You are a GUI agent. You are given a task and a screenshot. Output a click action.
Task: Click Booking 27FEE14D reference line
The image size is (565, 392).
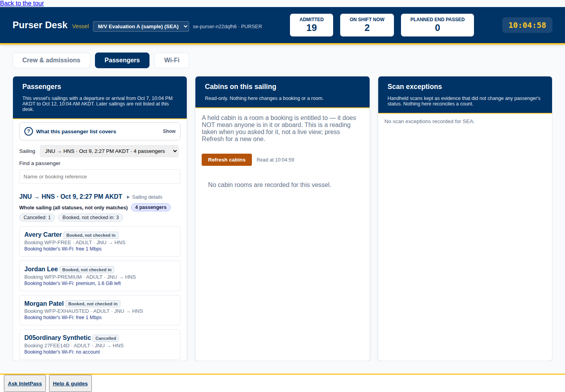coord(74,346)
